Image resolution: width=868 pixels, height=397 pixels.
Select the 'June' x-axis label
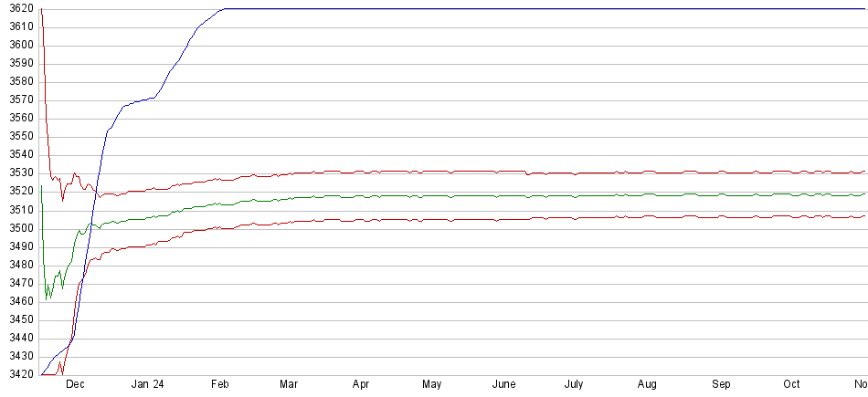504,385
